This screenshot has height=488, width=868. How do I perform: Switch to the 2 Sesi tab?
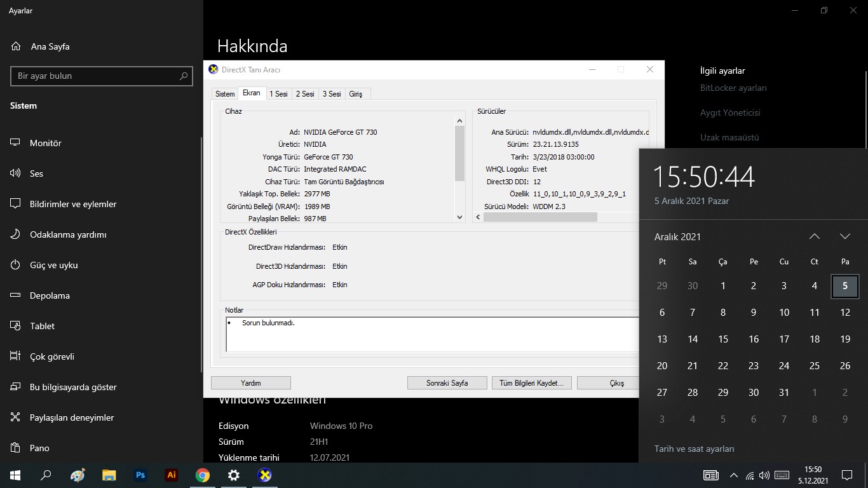pyautogui.click(x=305, y=94)
